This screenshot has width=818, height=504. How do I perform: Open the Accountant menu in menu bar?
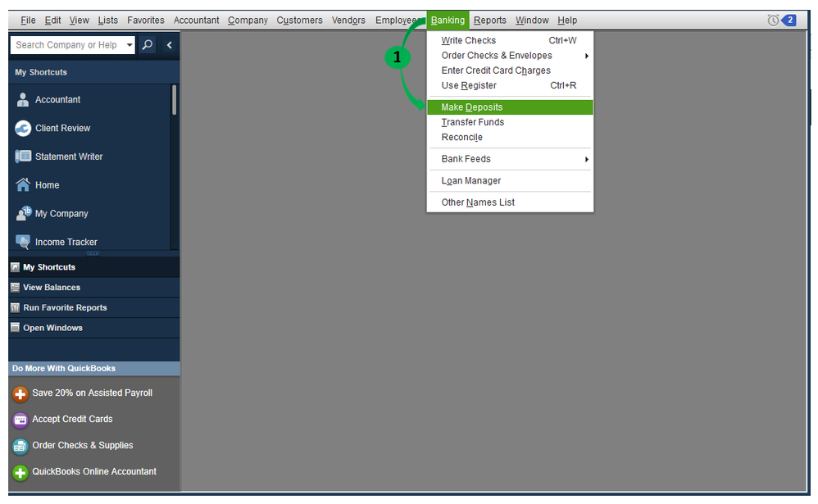pyautogui.click(x=196, y=20)
